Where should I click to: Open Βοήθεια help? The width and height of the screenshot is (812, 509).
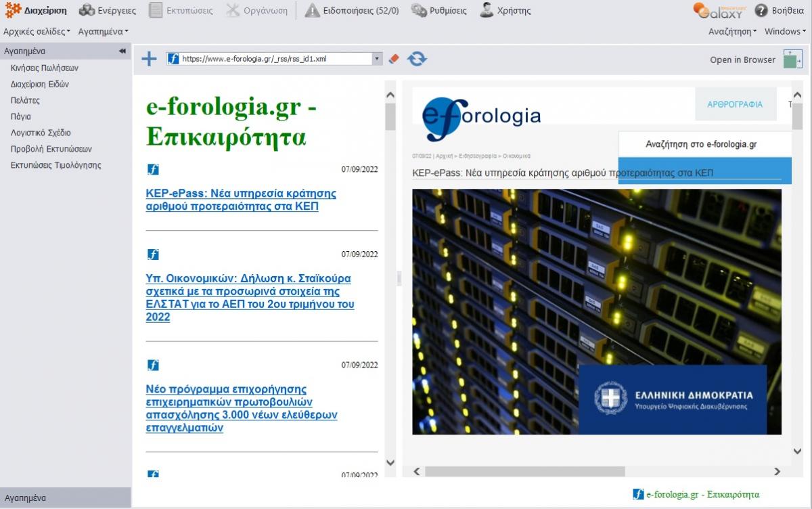(780, 10)
